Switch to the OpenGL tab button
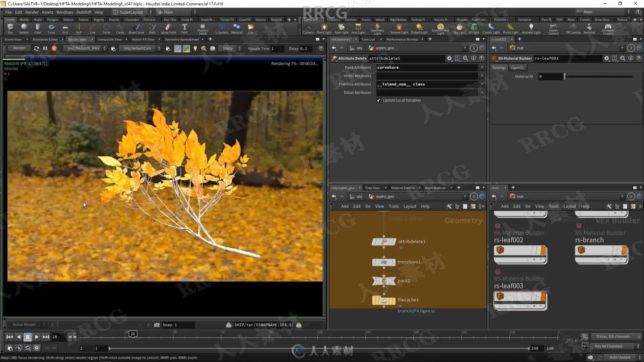Image resolution: width=644 pixels, height=362 pixels. pos(517,68)
